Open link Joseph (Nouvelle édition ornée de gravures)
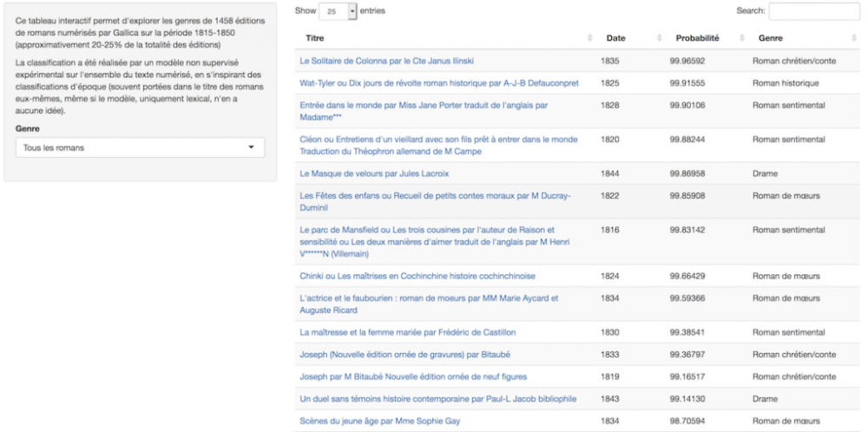This screenshot has height=432, width=868. [404, 355]
